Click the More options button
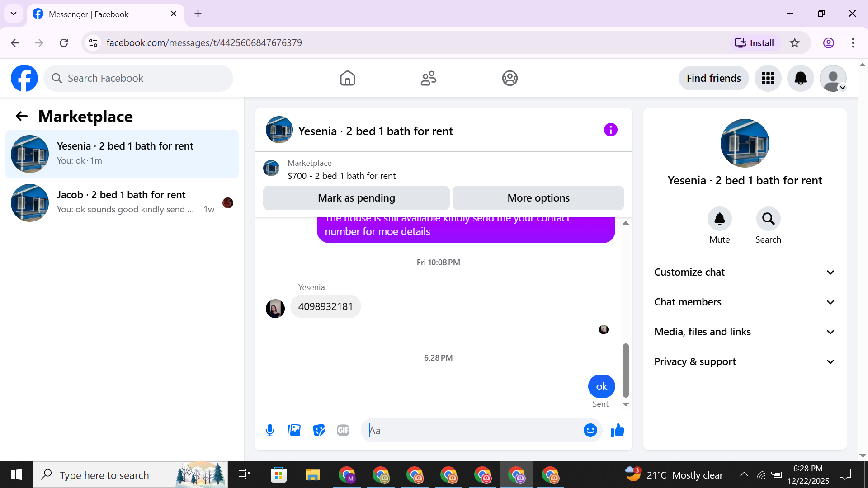The height and width of the screenshot is (488, 868). [x=538, y=198]
